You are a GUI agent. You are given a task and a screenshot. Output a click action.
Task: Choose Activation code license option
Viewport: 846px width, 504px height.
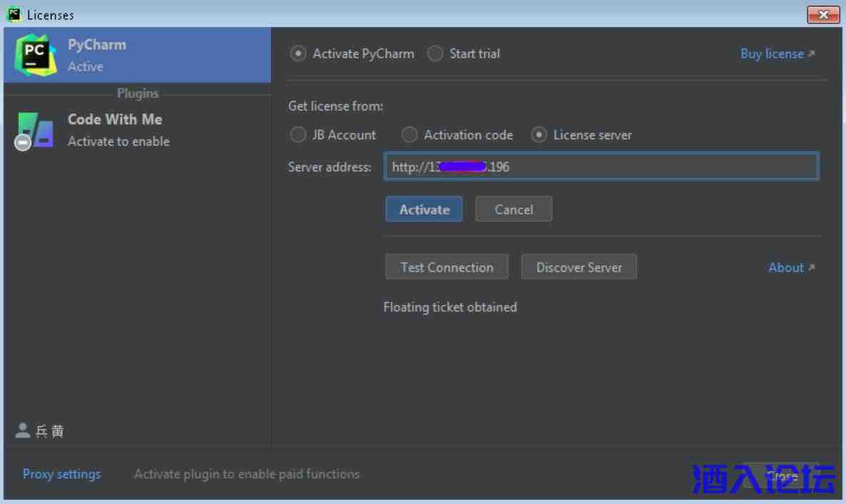pos(409,135)
